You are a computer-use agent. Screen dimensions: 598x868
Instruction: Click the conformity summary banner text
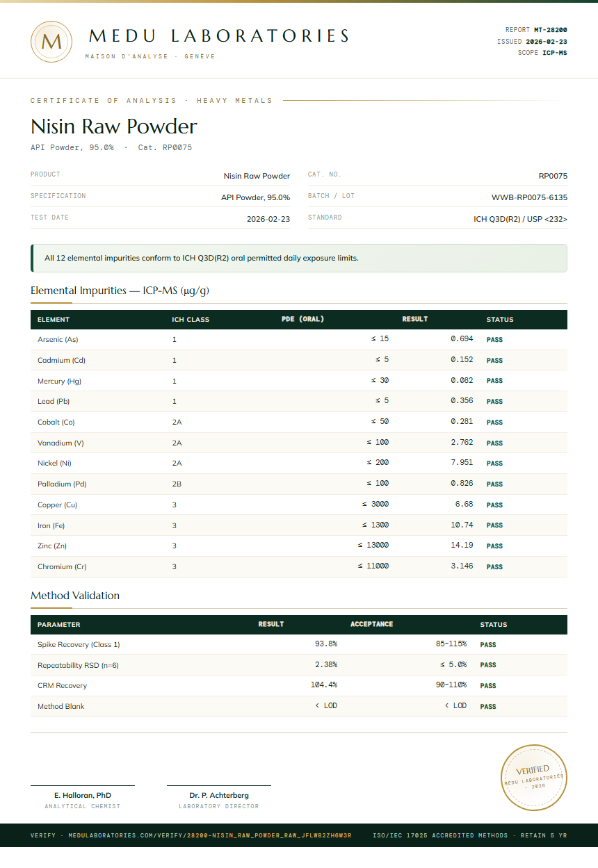(x=202, y=258)
